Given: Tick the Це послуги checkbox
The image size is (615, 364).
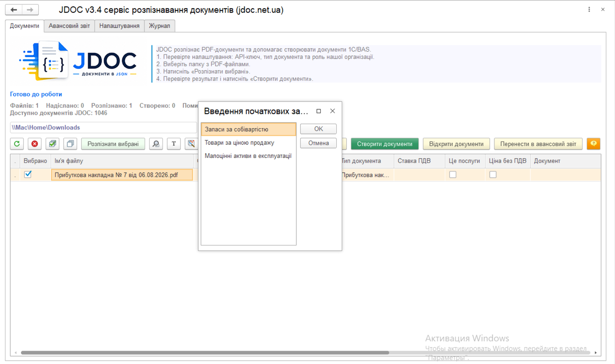Looking at the screenshot, I should click(453, 174).
